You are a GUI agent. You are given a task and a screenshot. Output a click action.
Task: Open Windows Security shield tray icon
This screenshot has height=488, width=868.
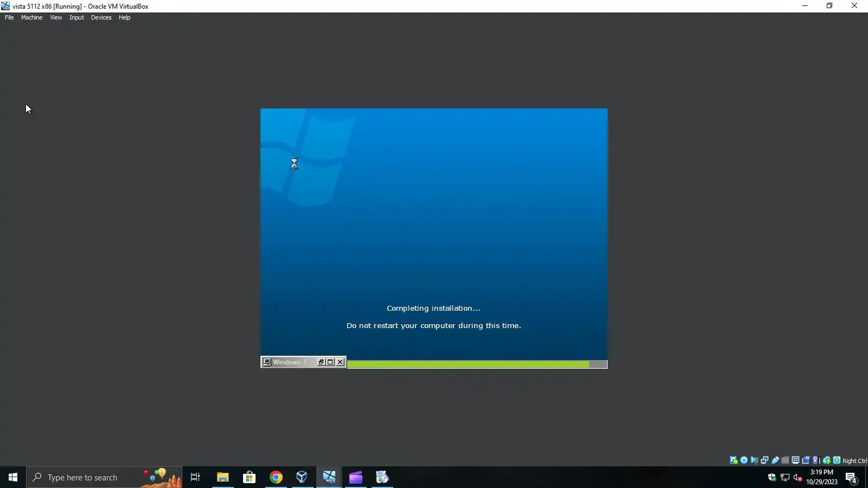(x=771, y=478)
